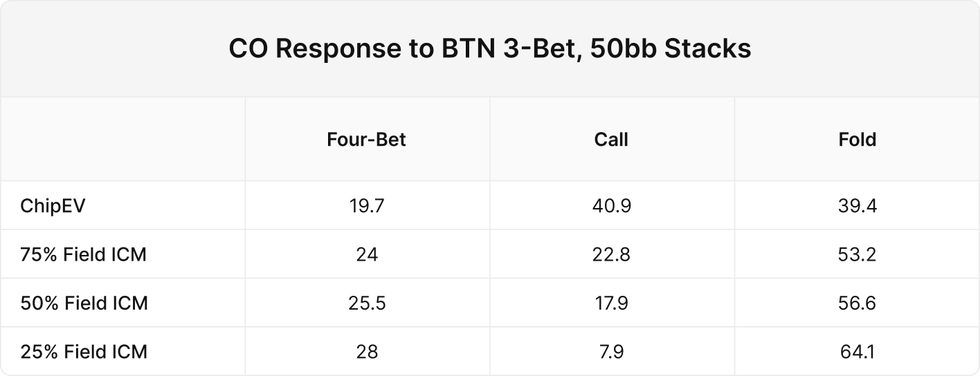Image resolution: width=980 pixels, height=376 pixels.
Task: Select the 25% Field ICM row label
Action: point(84,351)
